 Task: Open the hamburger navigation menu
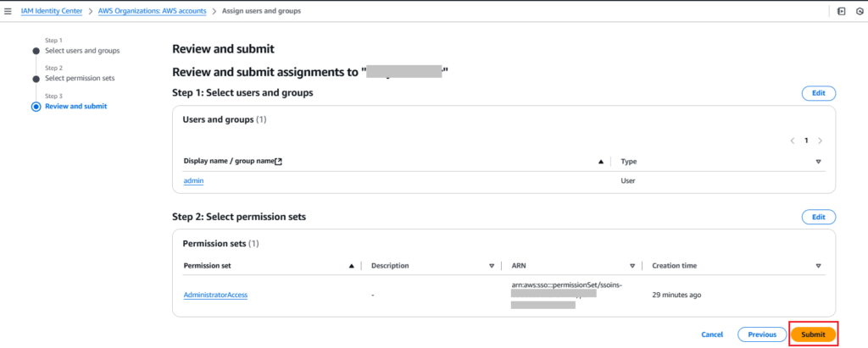8,11
